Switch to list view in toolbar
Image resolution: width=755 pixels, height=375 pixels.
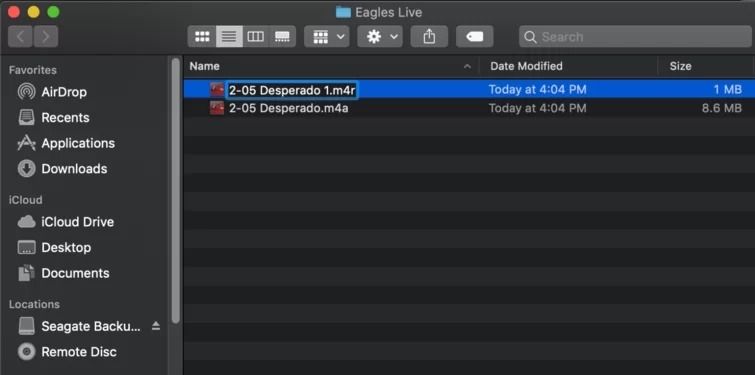tap(229, 37)
